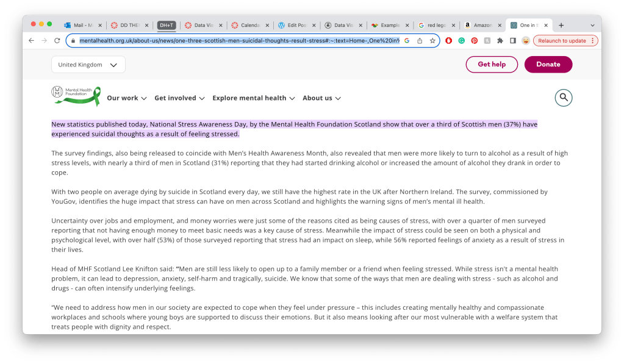Expand the About us menu
The image size is (624, 364).
click(x=321, y=98)
